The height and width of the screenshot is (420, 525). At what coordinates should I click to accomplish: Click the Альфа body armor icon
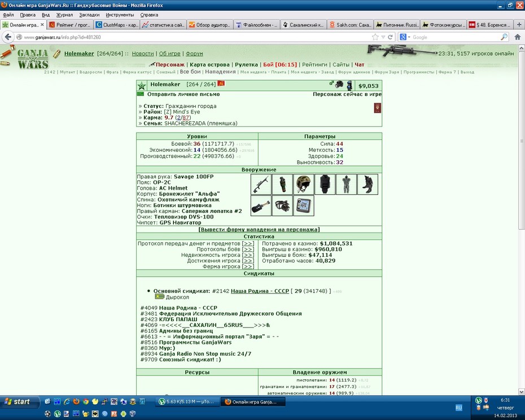[325, 184]
